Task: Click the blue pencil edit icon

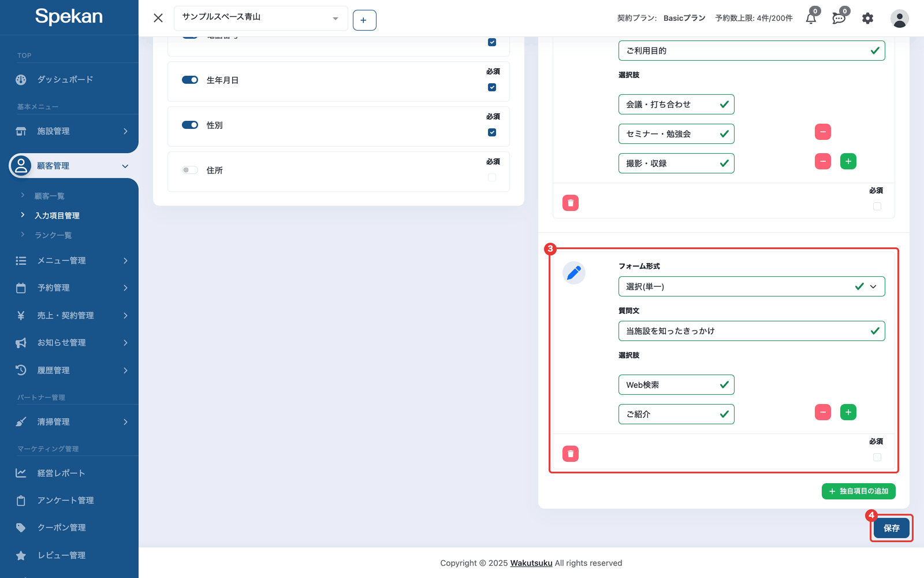Action: click(x=574, y=272)
